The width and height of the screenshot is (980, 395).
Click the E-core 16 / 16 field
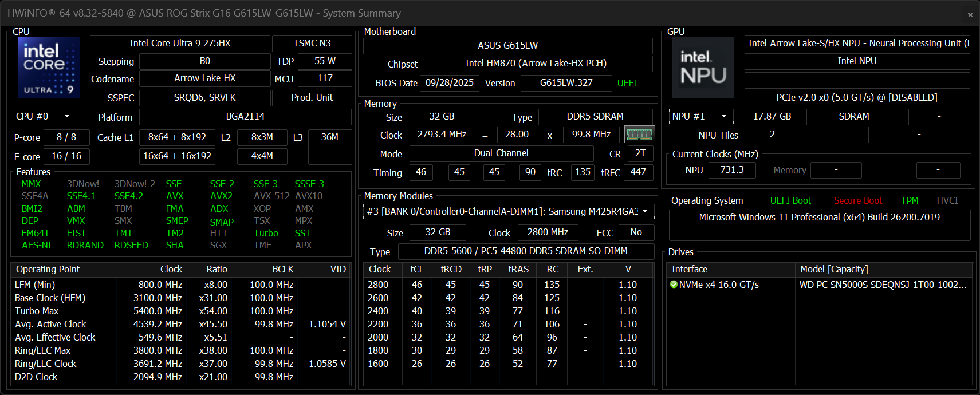(x=66, y=156)
